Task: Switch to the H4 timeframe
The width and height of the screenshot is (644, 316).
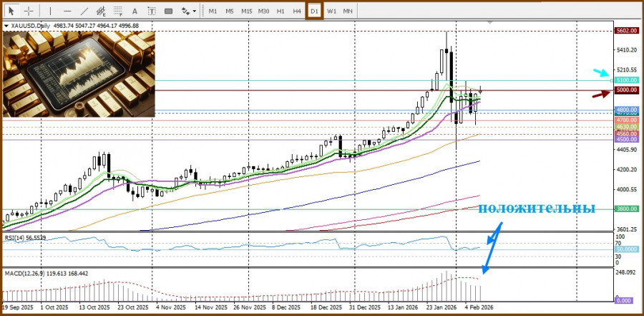Action: (x=297, y=11)
